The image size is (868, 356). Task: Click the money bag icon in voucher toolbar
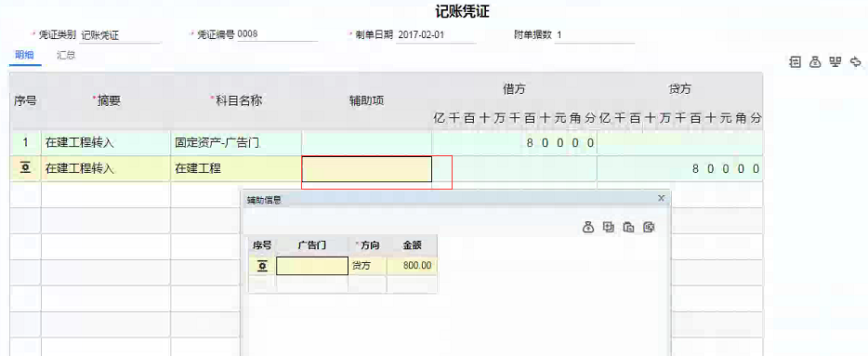pos(815,62)
